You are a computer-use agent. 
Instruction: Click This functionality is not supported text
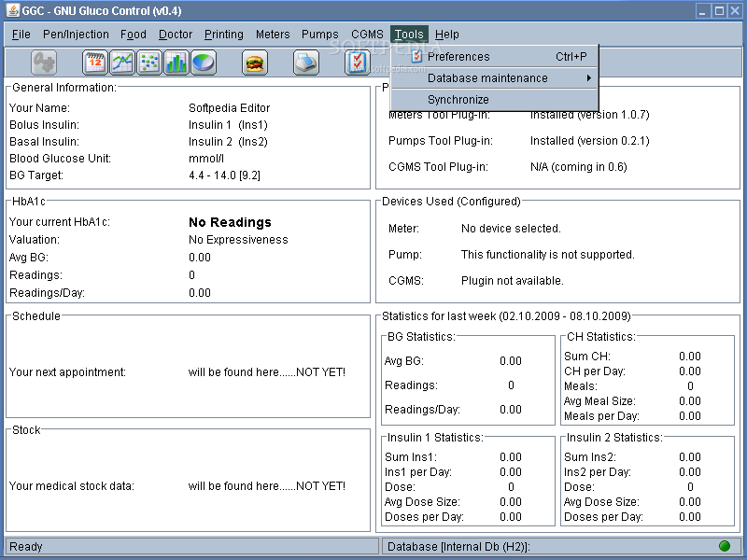coord(548,254)
